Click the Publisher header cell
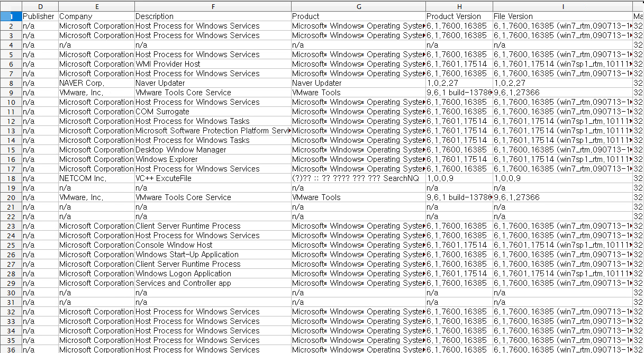 point(40,16)
